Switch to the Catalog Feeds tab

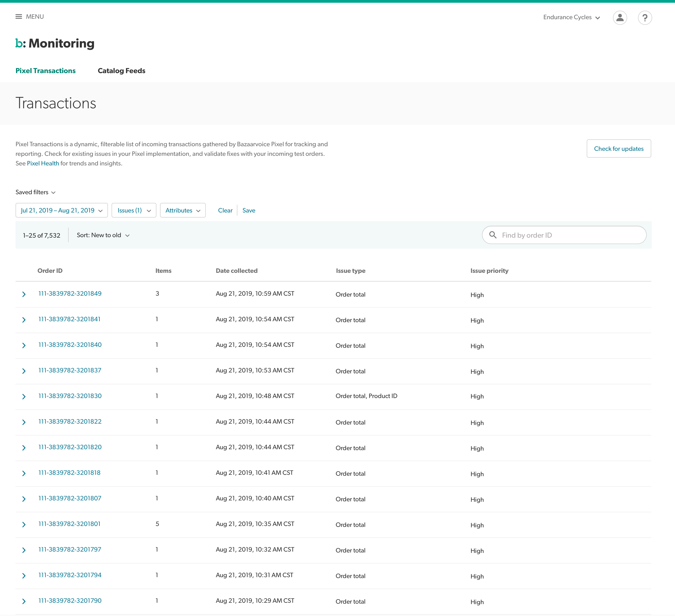point(121,71)
